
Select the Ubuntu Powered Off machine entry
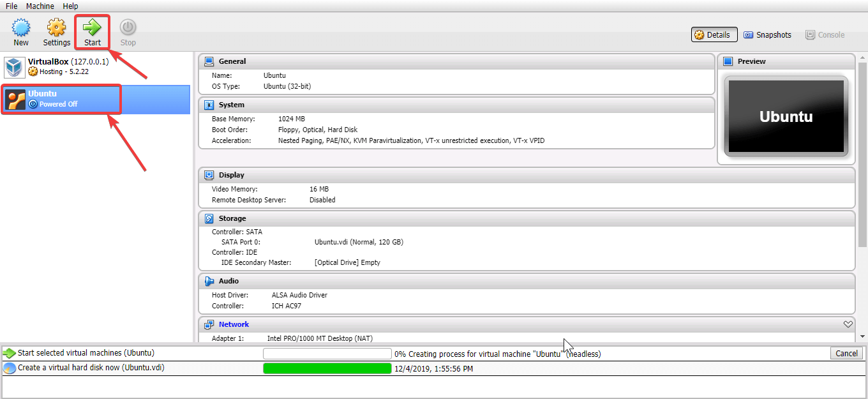coord(96,99)
